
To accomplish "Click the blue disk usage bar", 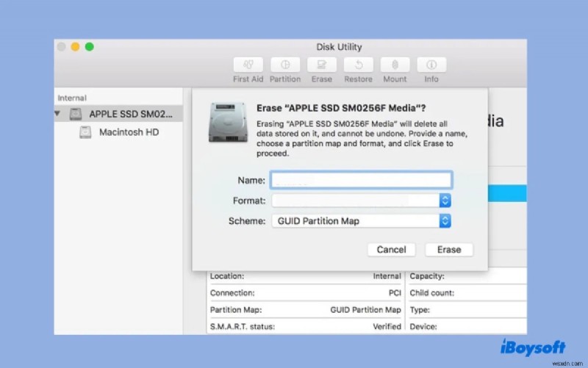I will 507,193.
